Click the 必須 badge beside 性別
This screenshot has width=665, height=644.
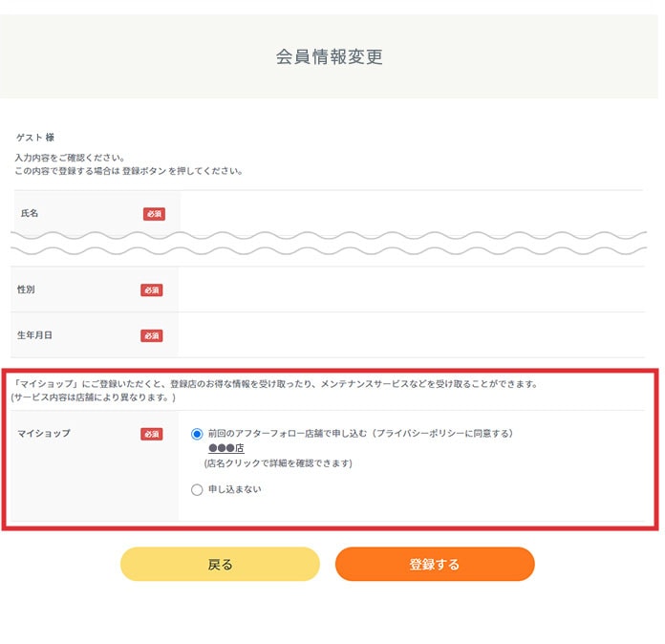pos(151,290)
